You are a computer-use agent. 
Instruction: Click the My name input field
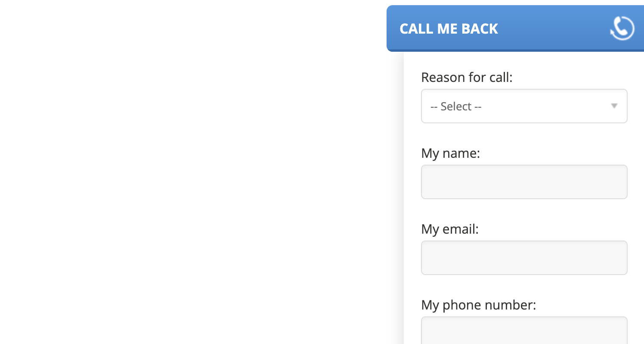524,182
